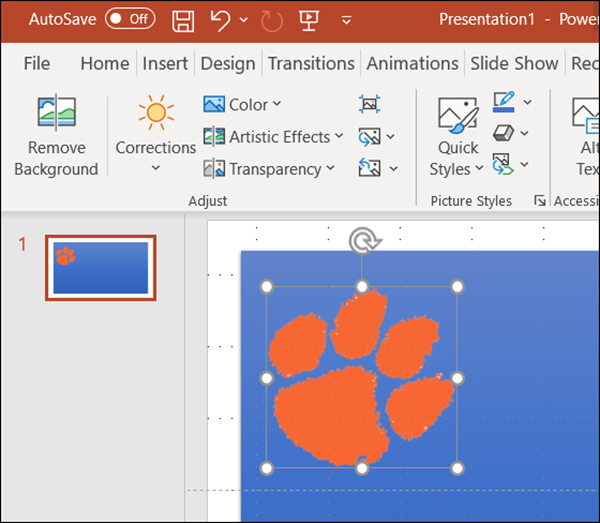
Task: Click the left-middle resize handle of picture
Action: click(x=266, y=378)
